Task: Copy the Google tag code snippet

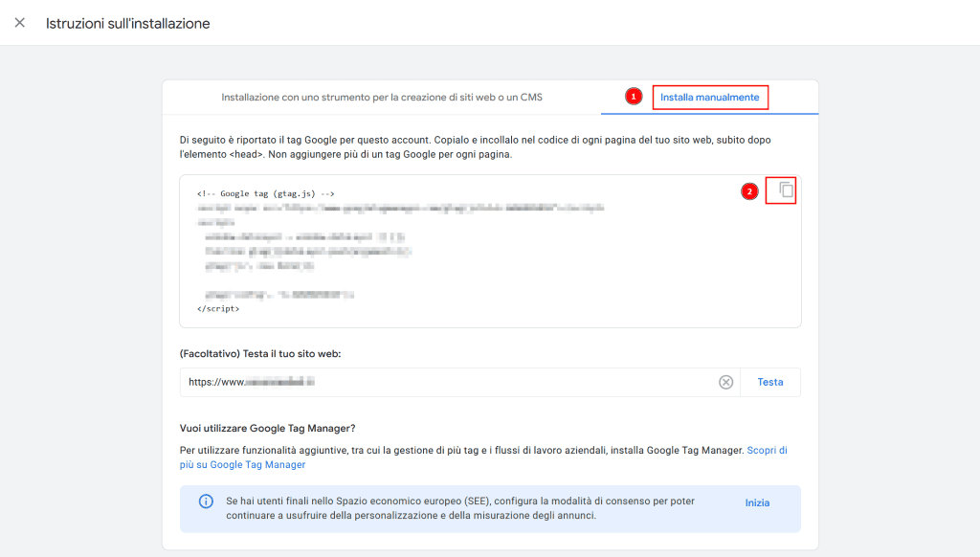Action: point(786,189)
